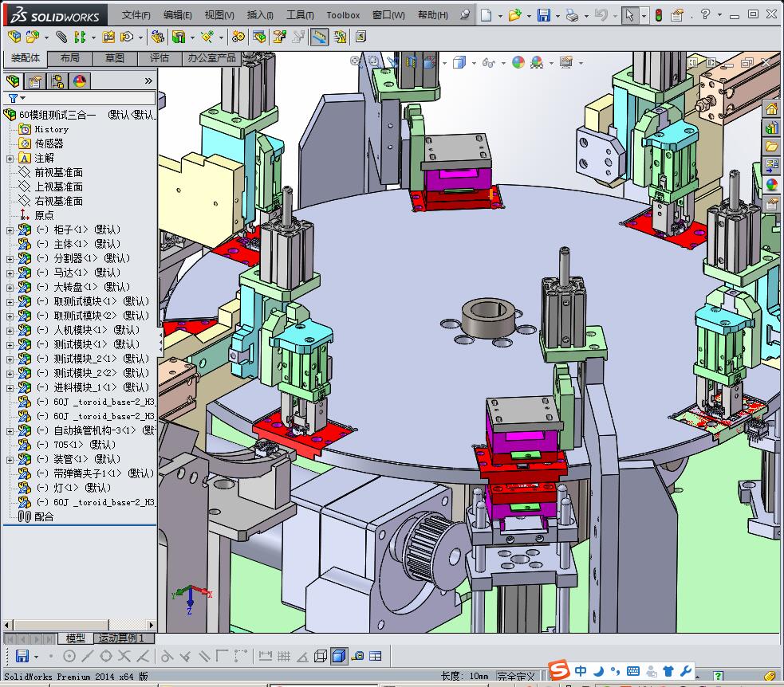Open the 工具(T) menu
Viewport: 784px width, 687px height.
tap(300, 15)
